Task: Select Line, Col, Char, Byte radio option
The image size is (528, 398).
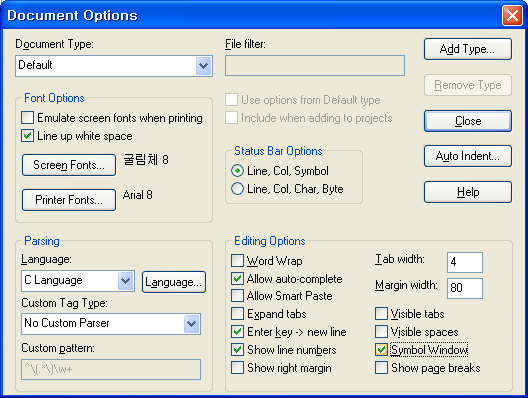Action: tap(237, 189)
